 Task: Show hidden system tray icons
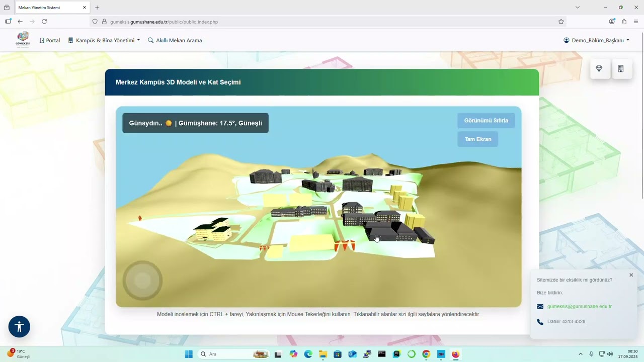(x=581, y=354)
